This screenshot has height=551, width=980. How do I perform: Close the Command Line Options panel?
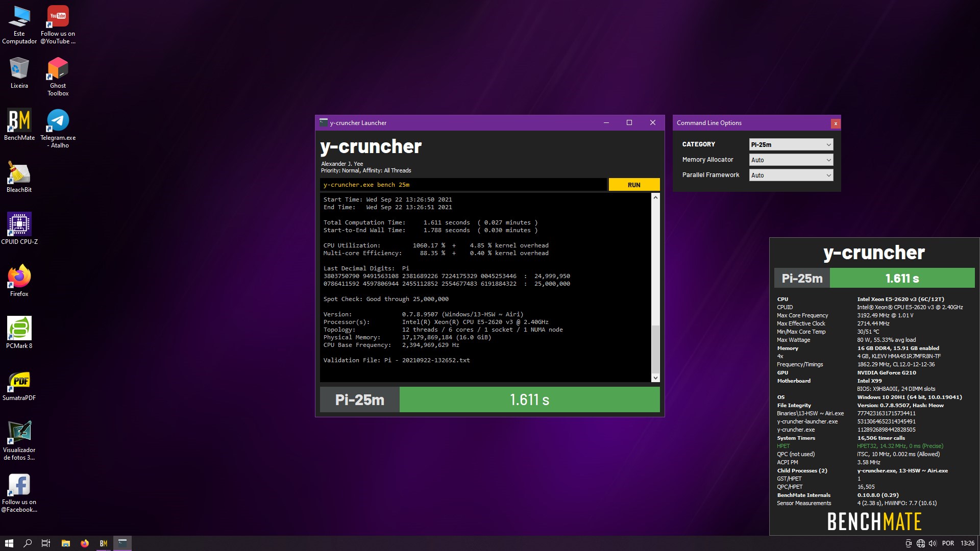click(836, 123)
